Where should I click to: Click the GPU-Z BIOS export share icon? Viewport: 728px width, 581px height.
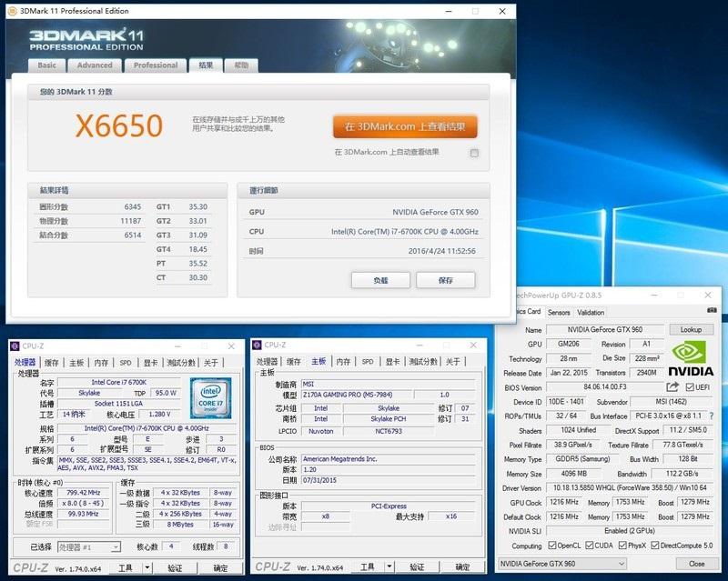(x=672, y=386)
